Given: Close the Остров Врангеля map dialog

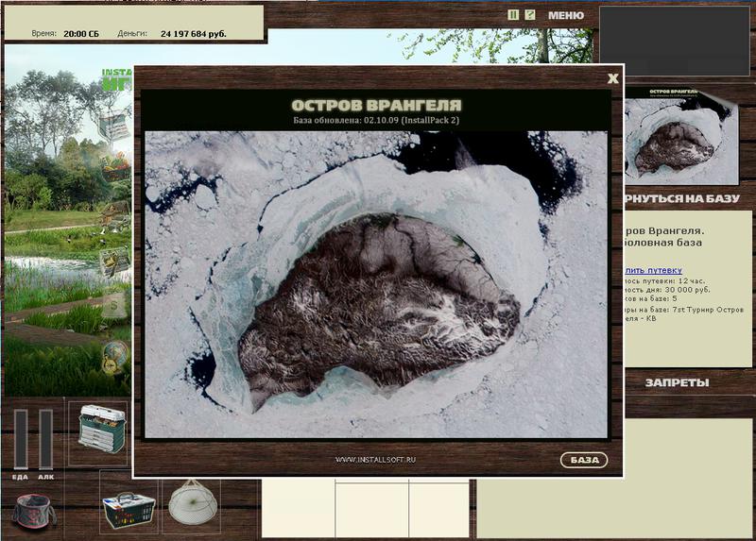Looking at the screenshot, I should pos(612,78).
